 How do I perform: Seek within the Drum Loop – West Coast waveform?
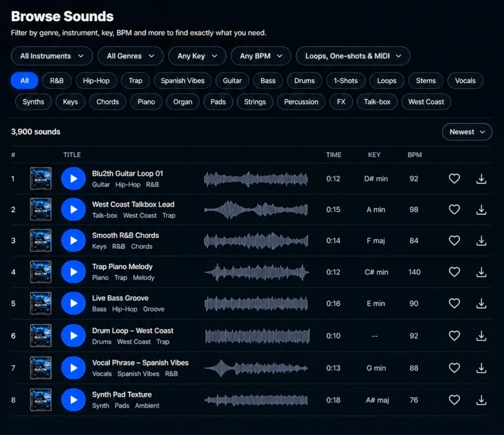pos(257,336)
